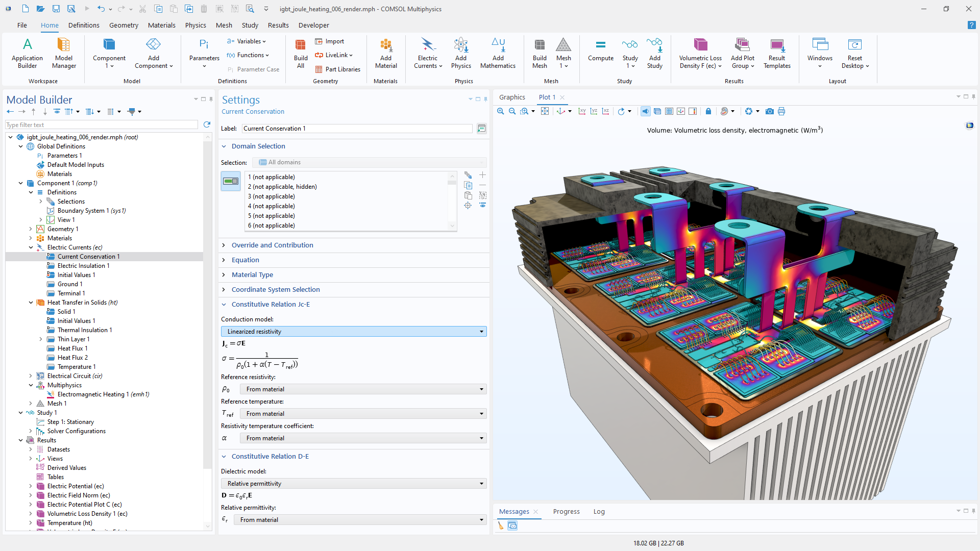Expand the Override and Contribution section

point(272,245)
